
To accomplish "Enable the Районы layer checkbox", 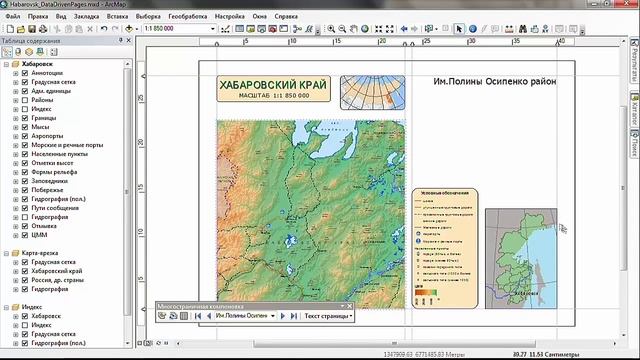I will [25, 100].
